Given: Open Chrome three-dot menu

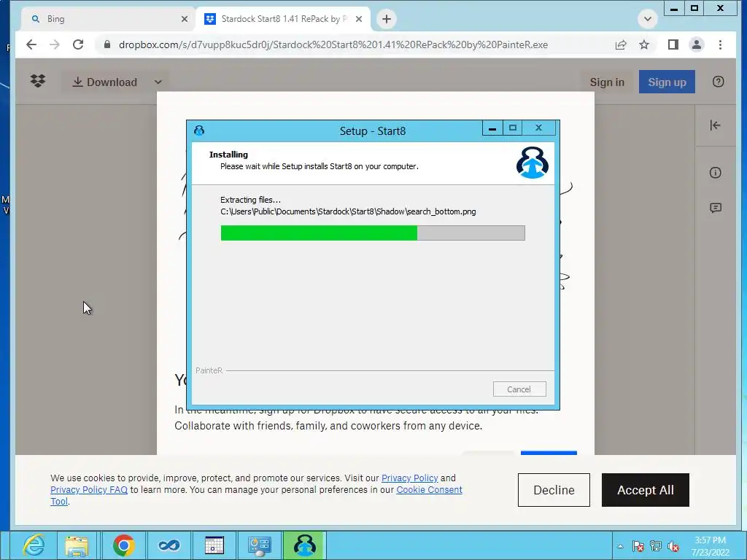Looking at the screenshot, I should (720, 44).
